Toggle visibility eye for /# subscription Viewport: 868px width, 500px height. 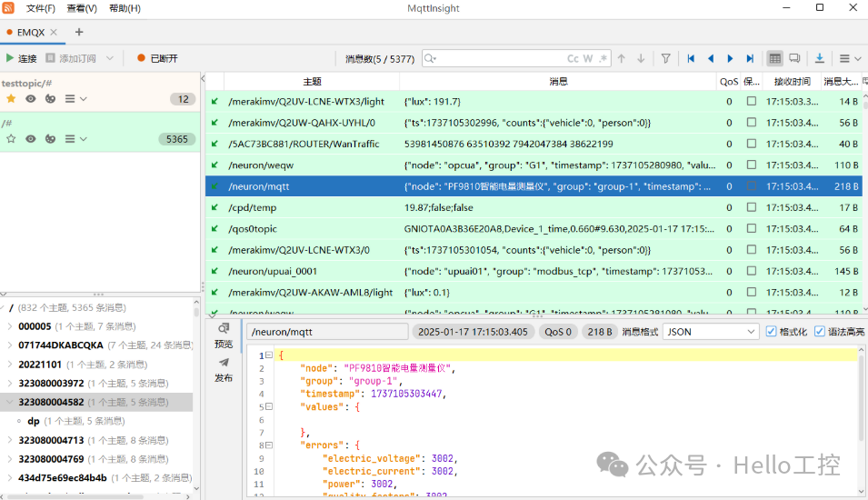30,139
